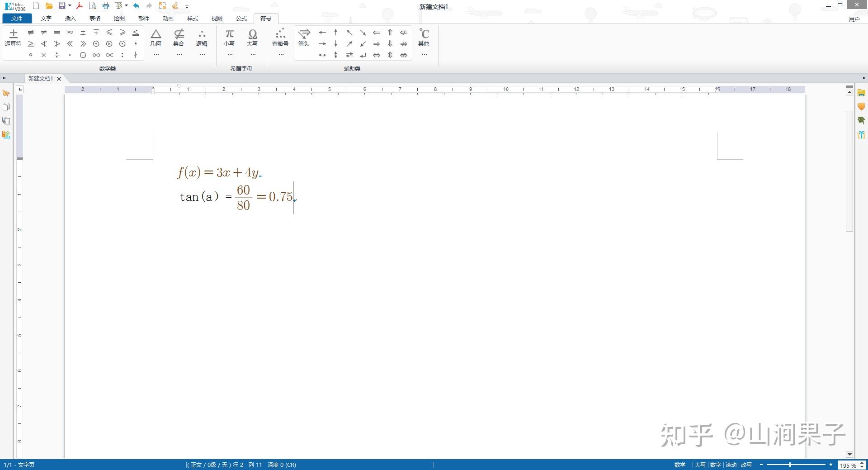Open the 省略号 ellipsis symbols group
This screenshot has height=470, width=868.
pos(280,38)
